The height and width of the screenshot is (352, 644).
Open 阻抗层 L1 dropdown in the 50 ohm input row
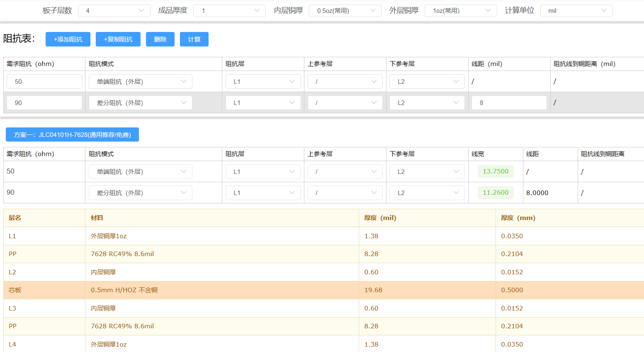pos(263,81)
